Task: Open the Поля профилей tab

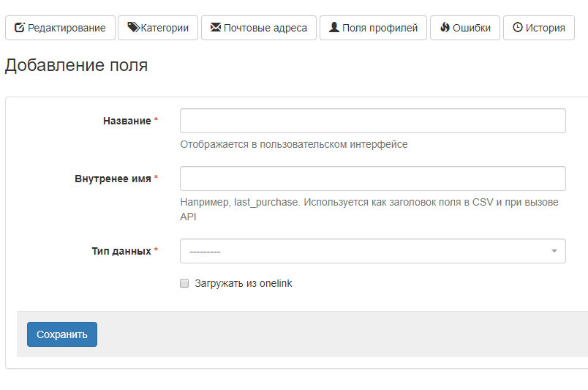Action: pyautogui.click(x=373, y=28)
